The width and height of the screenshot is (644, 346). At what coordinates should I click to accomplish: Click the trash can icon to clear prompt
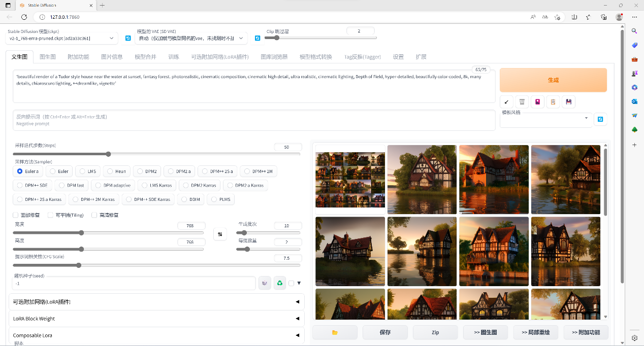click(522, 101)
